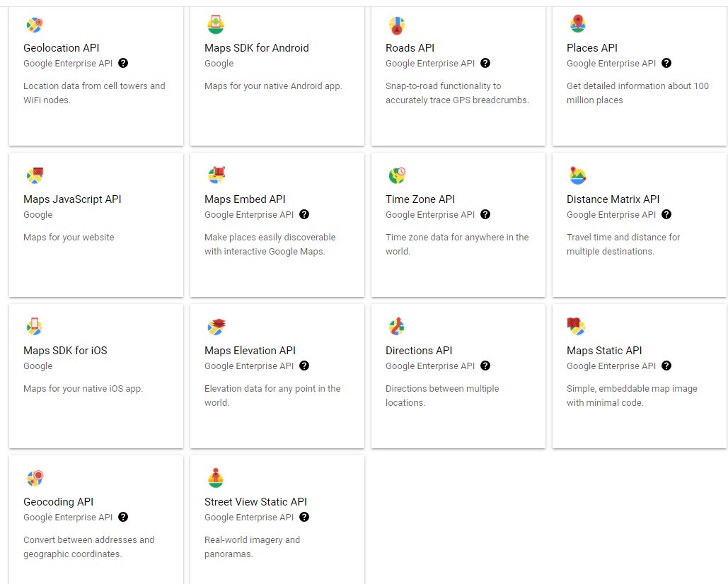Click help icon next to Roads API Enterprise label
Viewport: 728px width, 584px height.
pyautogui.click(x=485, y=63)
